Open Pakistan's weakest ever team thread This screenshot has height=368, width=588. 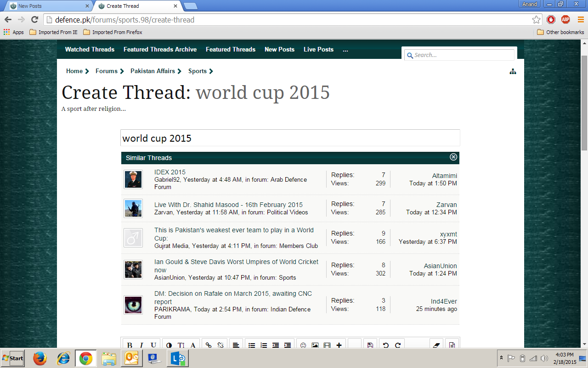234,234
